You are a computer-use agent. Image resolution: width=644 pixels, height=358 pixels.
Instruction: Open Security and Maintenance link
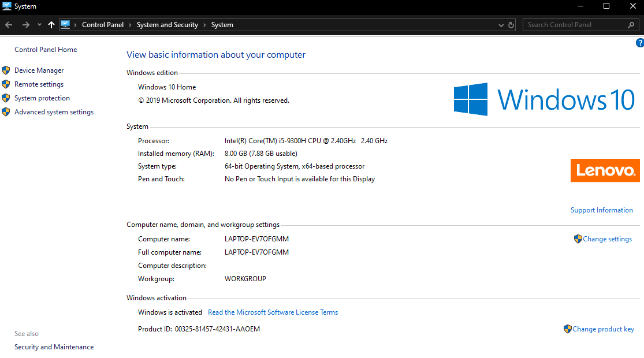(x=54, y=347)
